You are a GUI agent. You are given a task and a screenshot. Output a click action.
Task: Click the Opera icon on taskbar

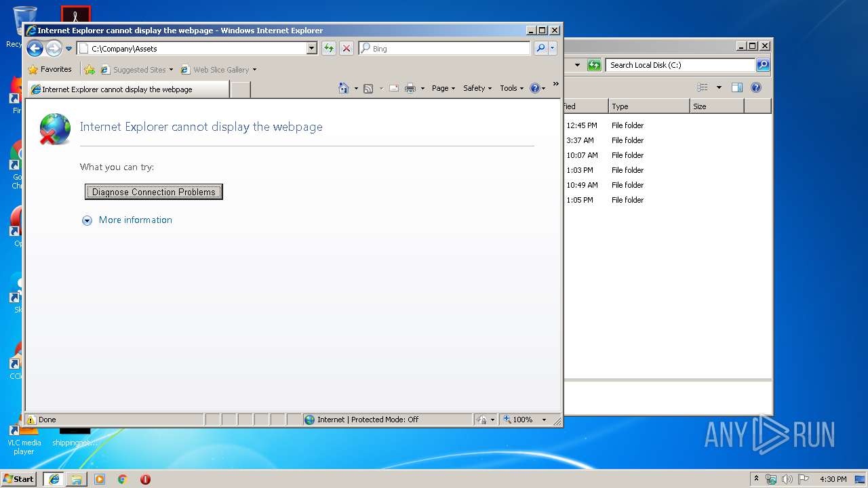[x=145, y=479]
